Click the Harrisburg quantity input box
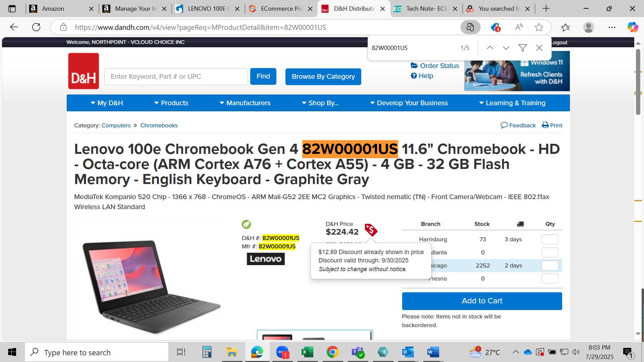 550,239
